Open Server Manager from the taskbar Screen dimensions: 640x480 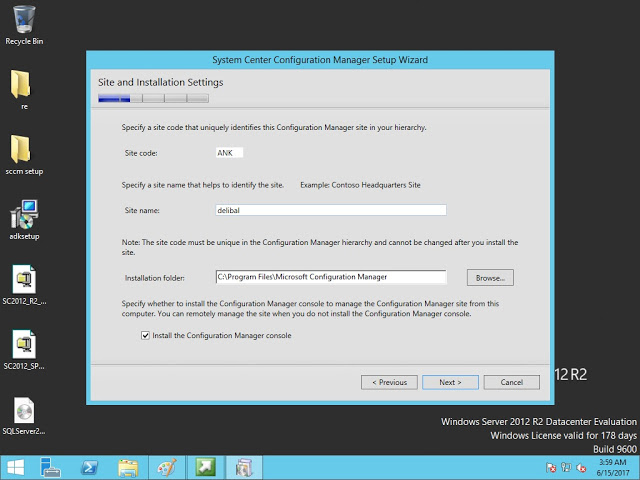[x=50, y=467]
